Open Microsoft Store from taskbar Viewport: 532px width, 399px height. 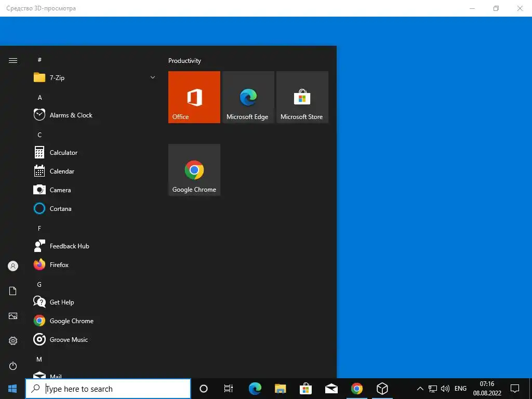point(305,389)
